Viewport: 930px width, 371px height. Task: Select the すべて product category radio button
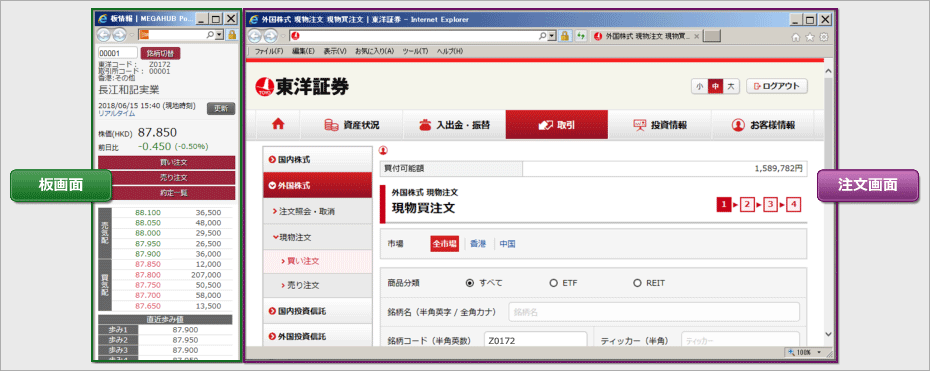[470, 283]
